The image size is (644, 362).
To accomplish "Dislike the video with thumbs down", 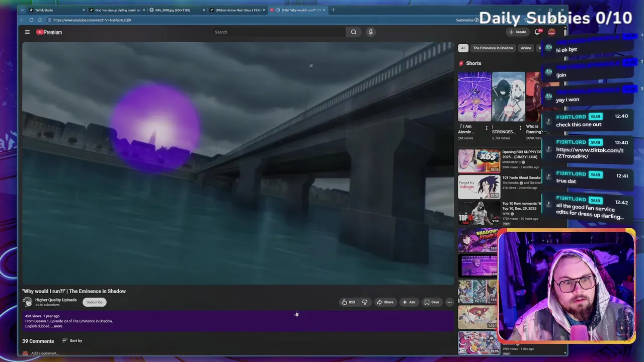I will click(x=365, y=302).
